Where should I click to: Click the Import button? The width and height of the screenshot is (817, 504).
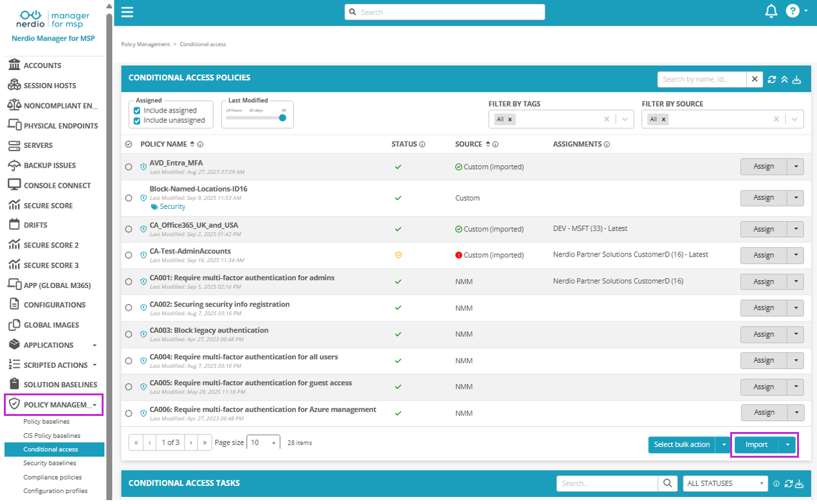(x=757, y=445)
